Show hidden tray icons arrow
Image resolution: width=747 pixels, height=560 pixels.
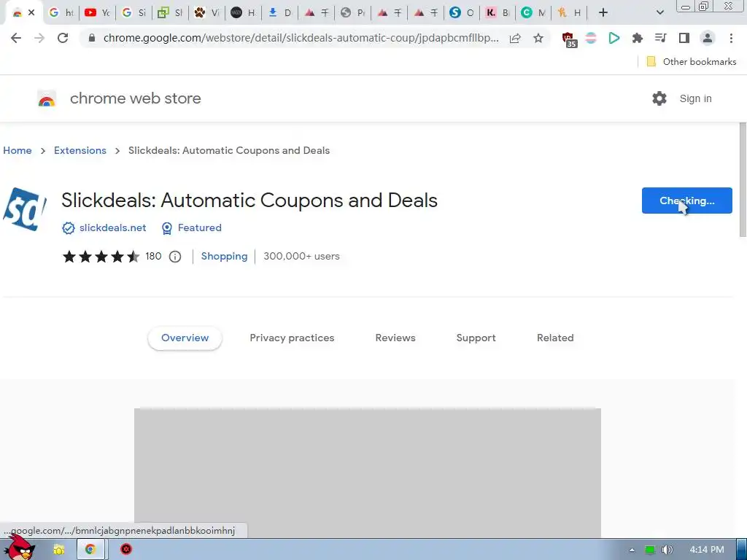(632, 550)
